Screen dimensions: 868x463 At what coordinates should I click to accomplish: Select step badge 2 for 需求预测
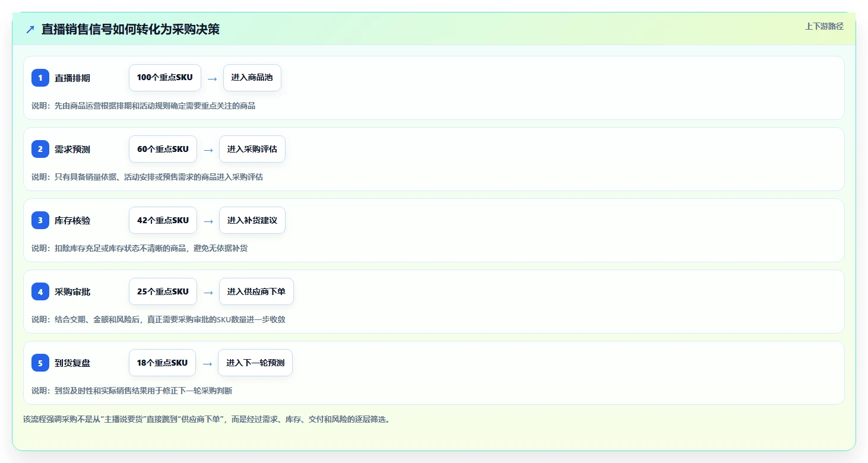click(x=40, y=149)
